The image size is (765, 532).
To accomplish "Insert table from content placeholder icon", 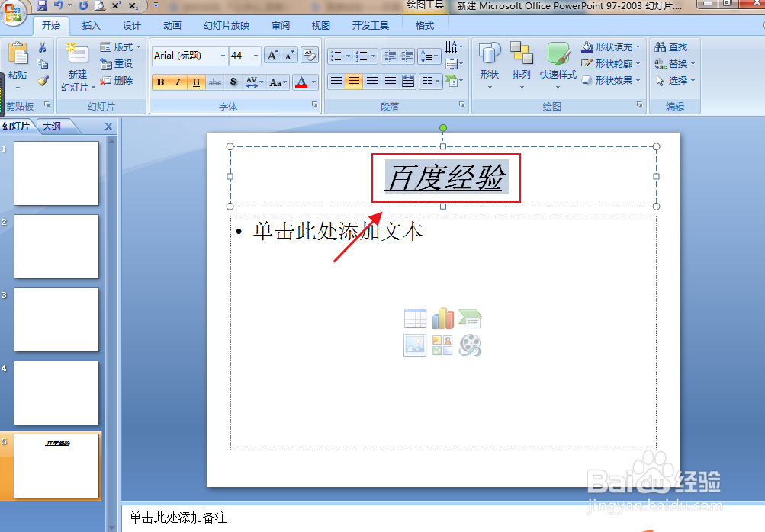I will 415,319.
